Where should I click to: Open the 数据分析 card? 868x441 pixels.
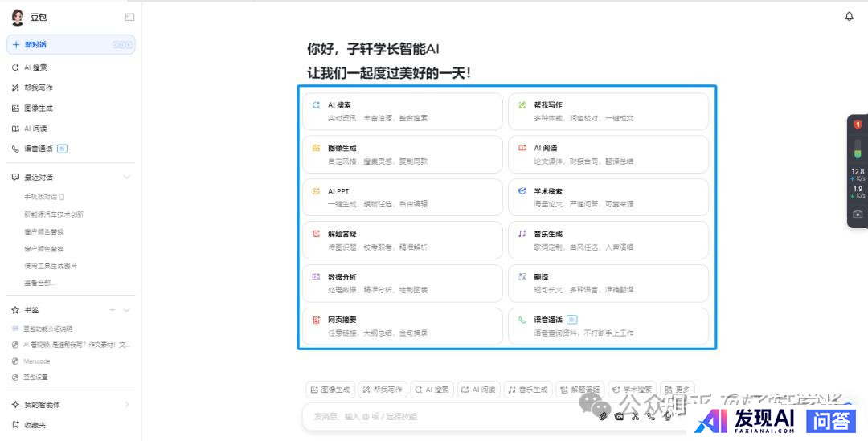click(x=403, y=284)
